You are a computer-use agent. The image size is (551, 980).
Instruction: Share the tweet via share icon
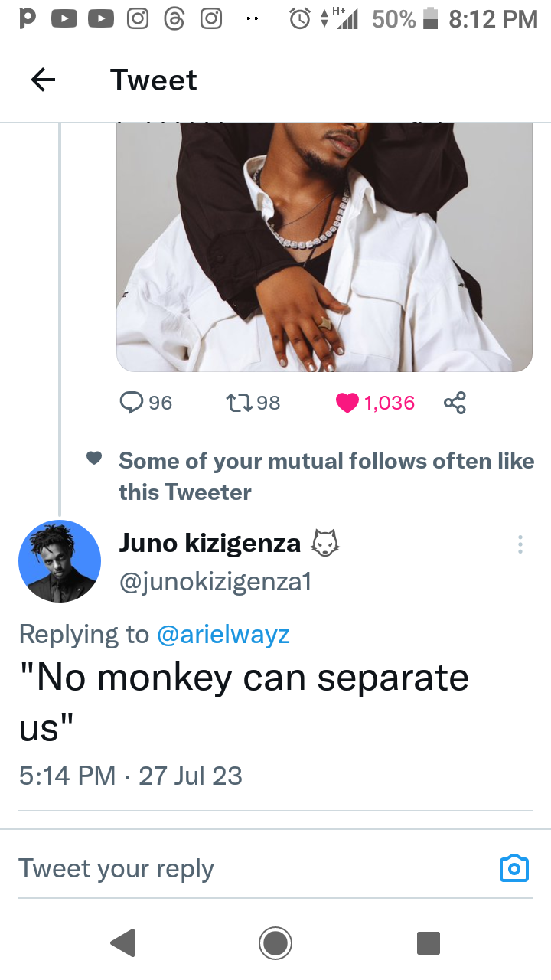click(455, 403)
